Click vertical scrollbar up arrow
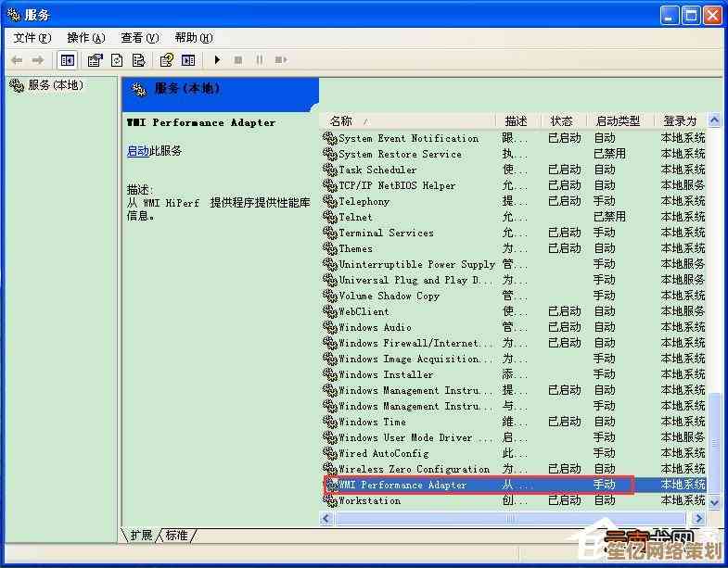This screenshot has height=568, width=728. 714,120
